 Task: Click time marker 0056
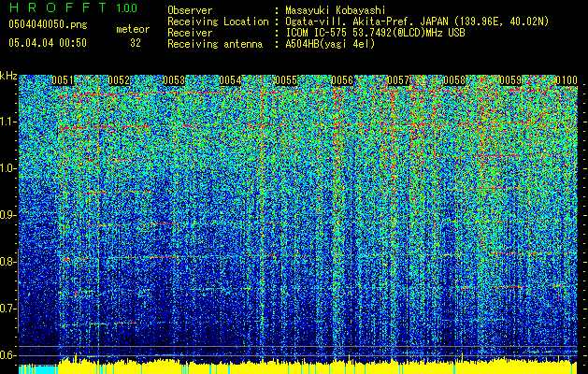[342, 80]
